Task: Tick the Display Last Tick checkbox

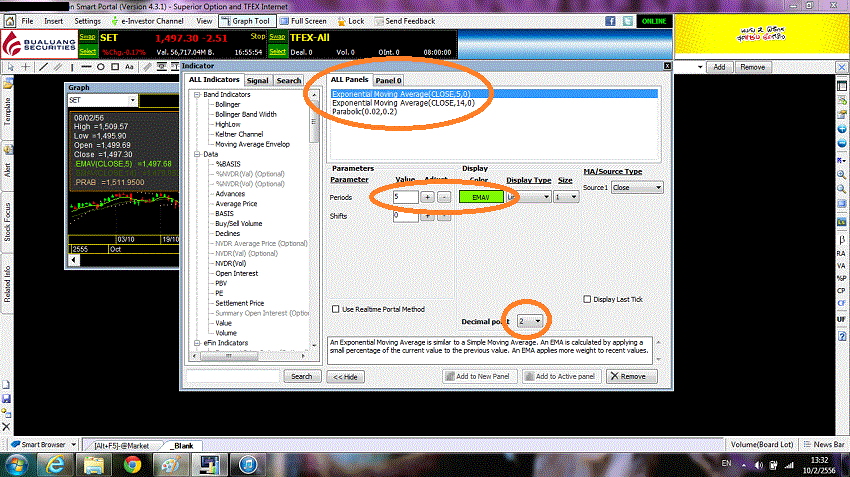Action: [587, 299]
